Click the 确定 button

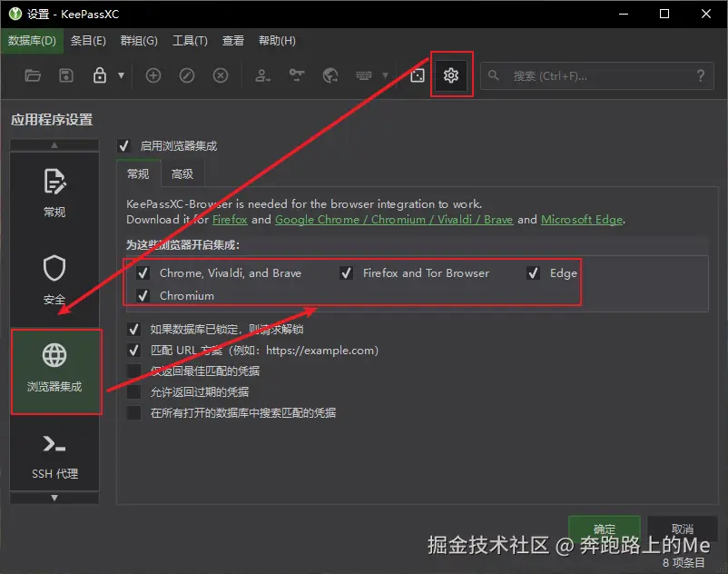(x=604, y=529)
